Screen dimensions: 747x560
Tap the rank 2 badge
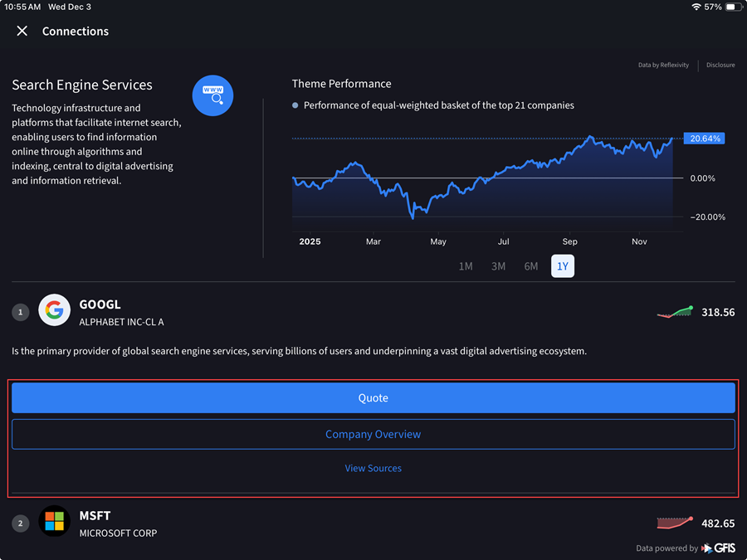pos(21,523)
